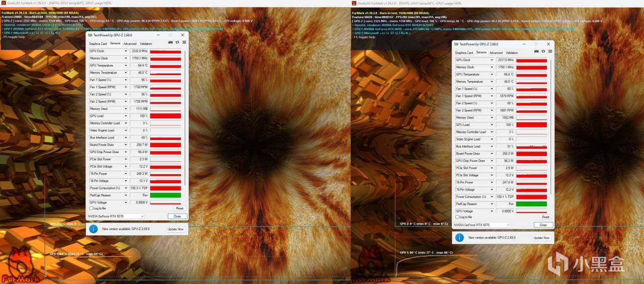Viewport: 644px width, 284px height.
Task: Click info icon in GPU-Z window with 100.1 % TDP
Action: pos(459,238)
